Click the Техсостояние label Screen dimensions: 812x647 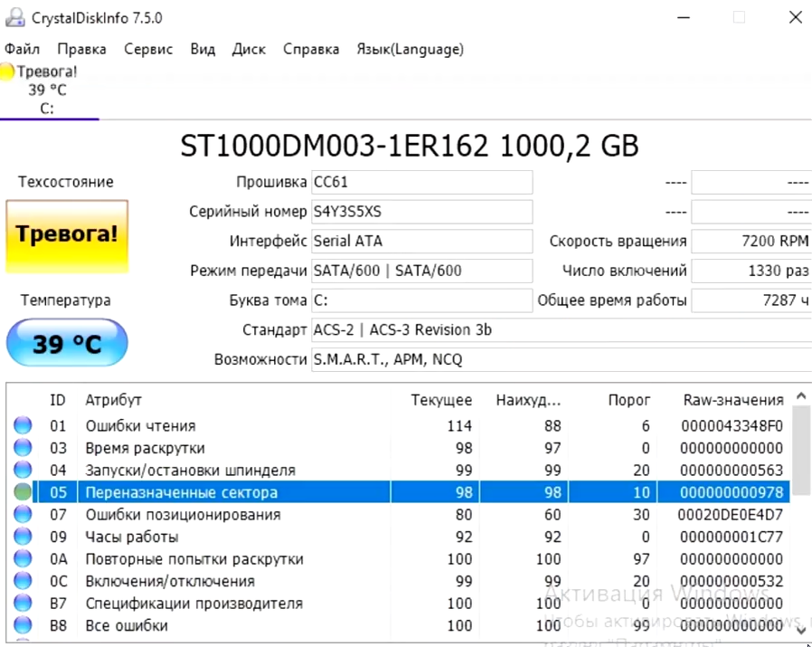click(66, 182)
